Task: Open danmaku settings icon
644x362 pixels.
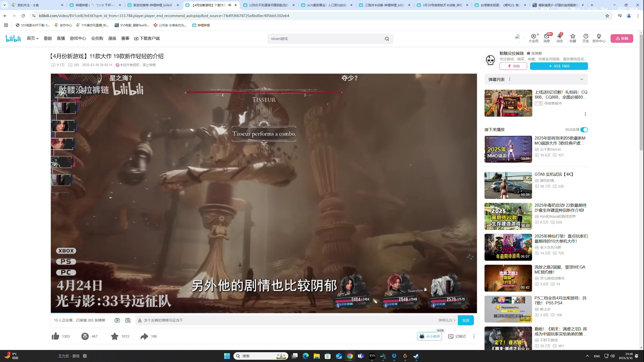Action: (128, 320)
